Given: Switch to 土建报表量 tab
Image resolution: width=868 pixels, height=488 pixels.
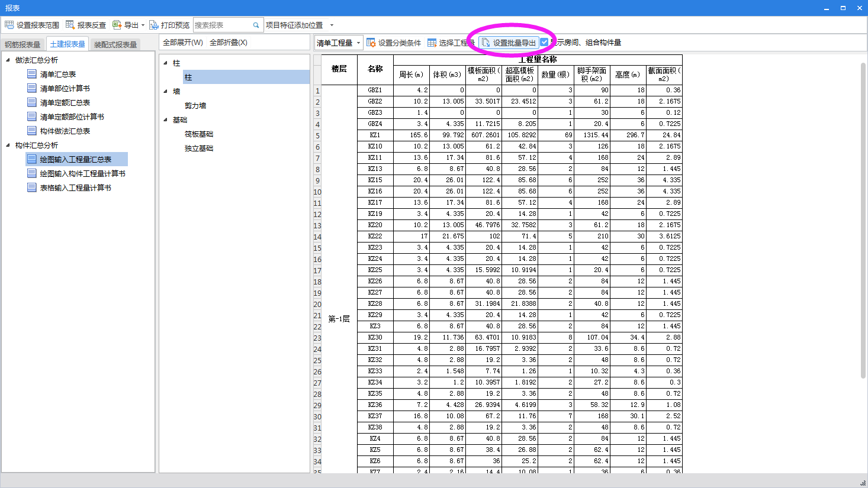Looking at the screenshot, I should coord(67,44).
